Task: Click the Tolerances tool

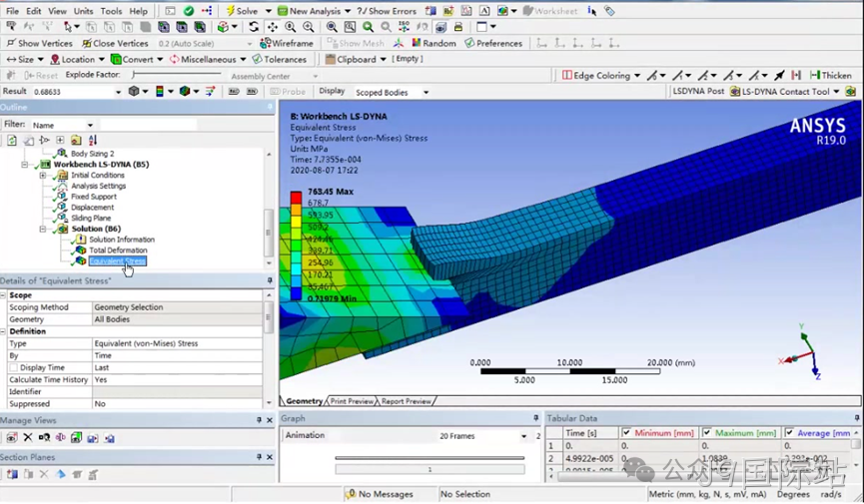Action: [x=279, y=59]
